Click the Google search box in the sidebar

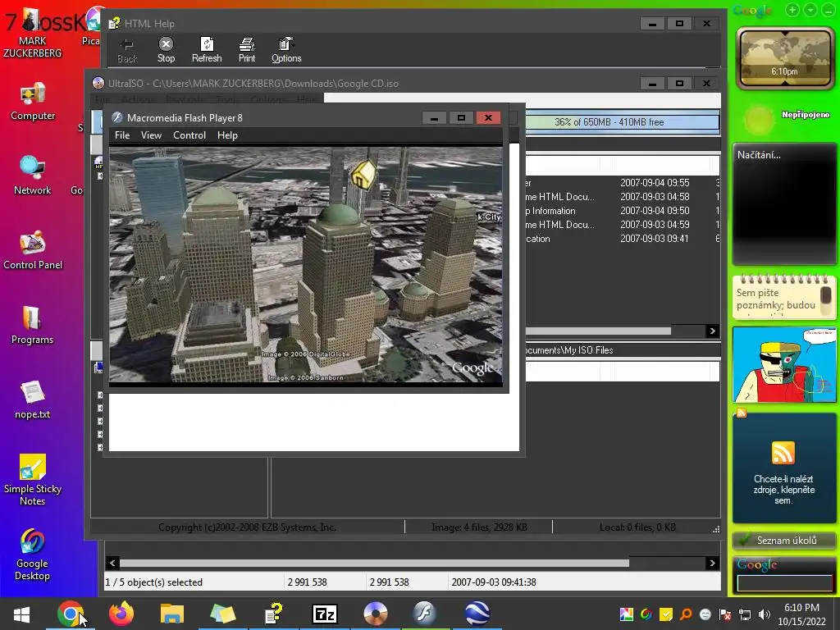[x=785, y=583]
